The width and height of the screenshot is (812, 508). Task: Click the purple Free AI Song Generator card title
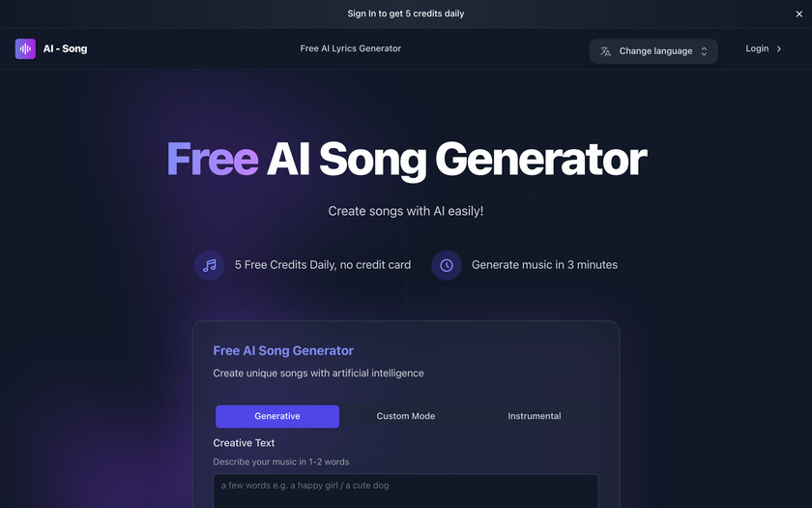pos(283,351)
